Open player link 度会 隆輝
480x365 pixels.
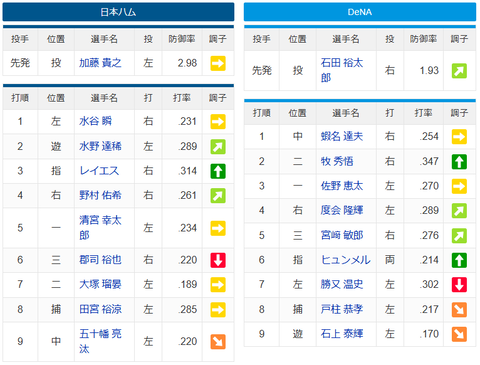[x=342, y=210]
